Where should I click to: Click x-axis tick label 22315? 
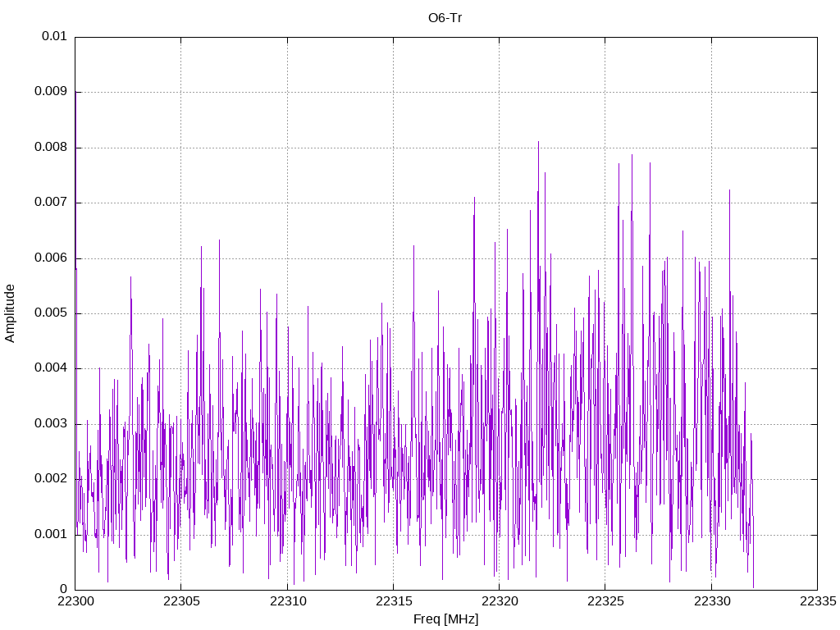393,601
